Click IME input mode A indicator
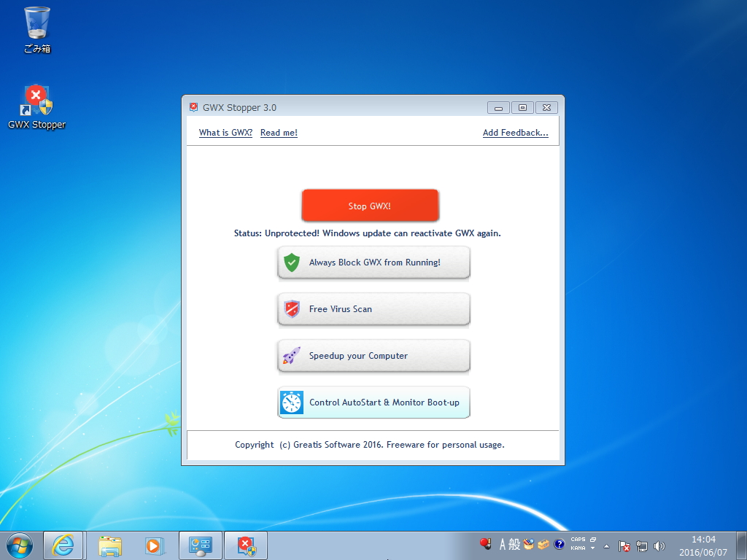747x560 pixels. coord(502,544)
